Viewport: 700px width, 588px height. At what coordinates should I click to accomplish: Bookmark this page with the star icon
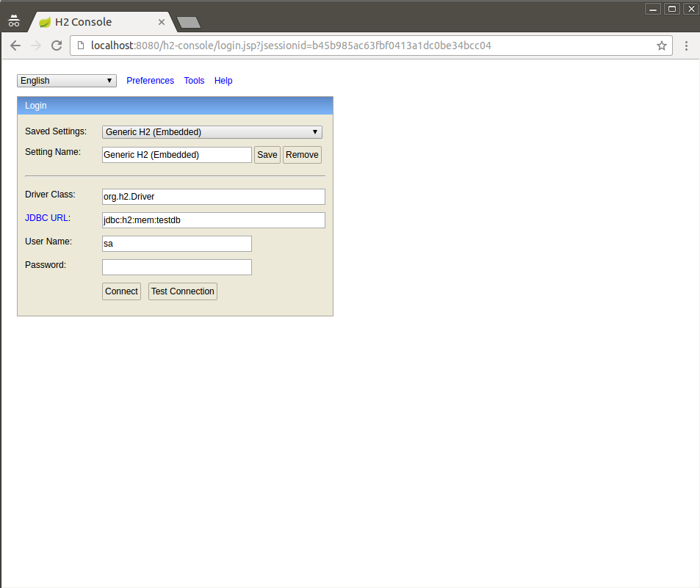pyautogui.click(x=662, y=46)
